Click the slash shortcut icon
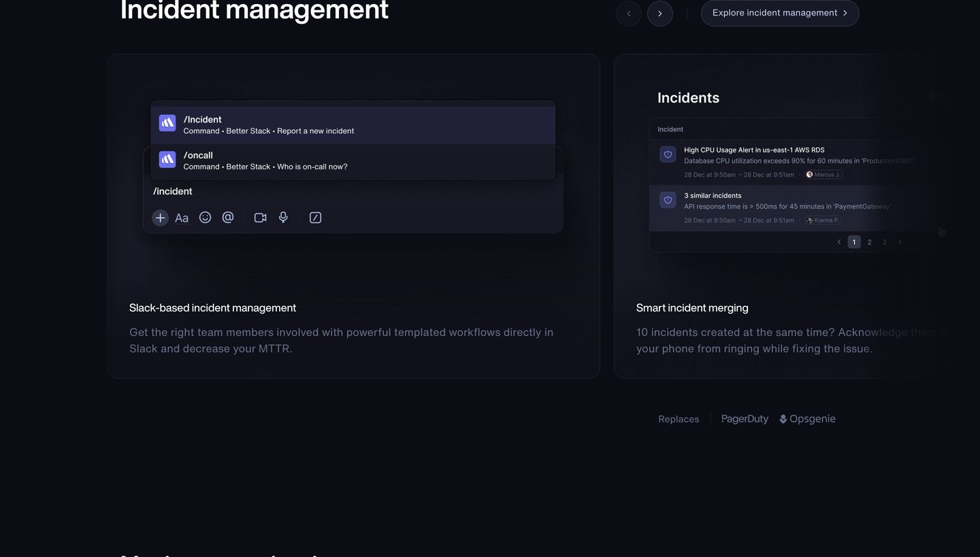The width and height of the screenshot is (980, 557). point(315,218)
